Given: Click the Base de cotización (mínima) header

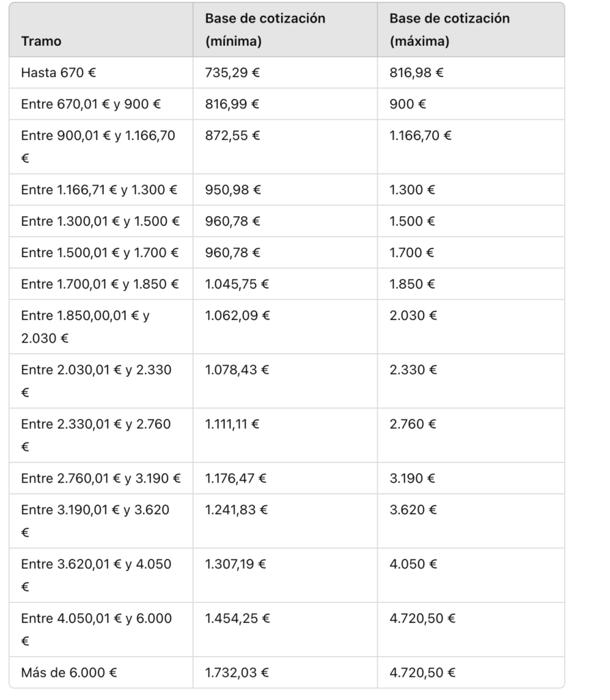Looking at the screenshot, I should click(x=265, y=30).
